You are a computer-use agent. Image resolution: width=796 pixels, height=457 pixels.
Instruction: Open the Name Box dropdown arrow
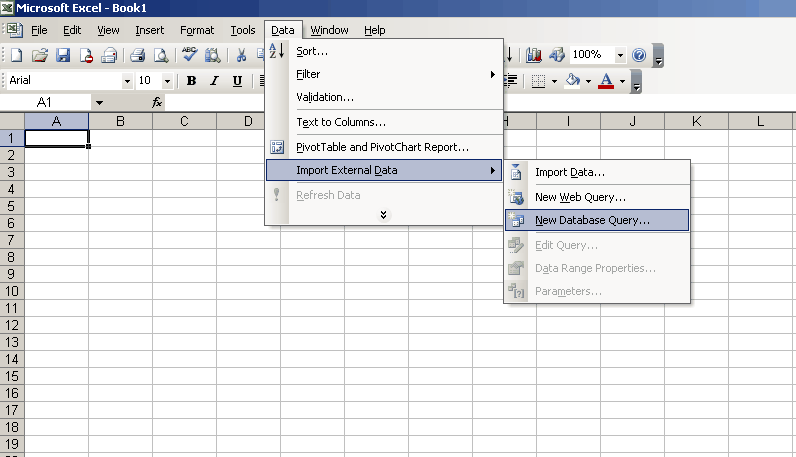(100, 103)
